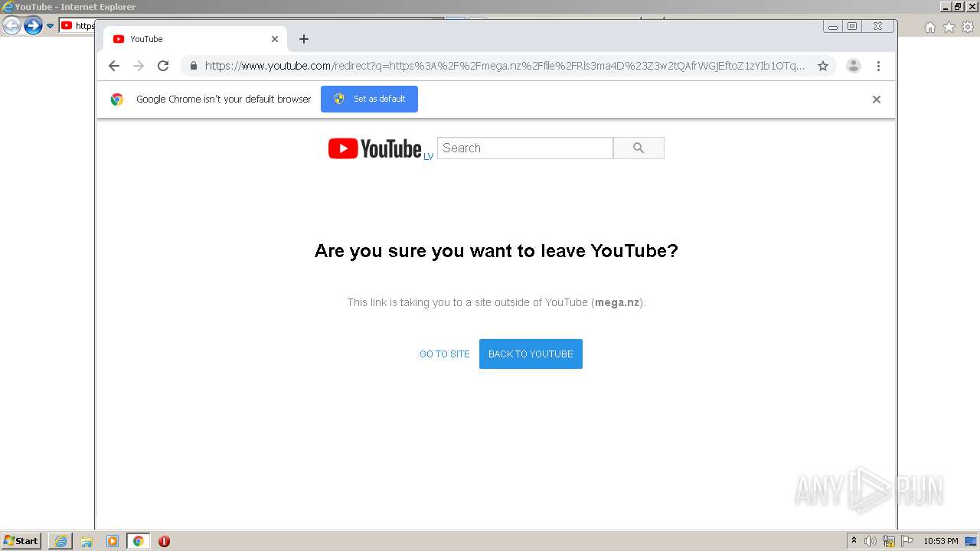This screenshot has width=980, height=551.
Task: Click Chrome's forward arrow
Action: pos(139,66)
